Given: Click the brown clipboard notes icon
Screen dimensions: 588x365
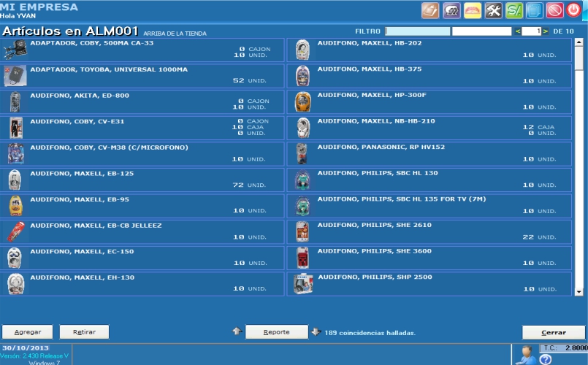Looking at the screenshot, I should coord(431,10).
